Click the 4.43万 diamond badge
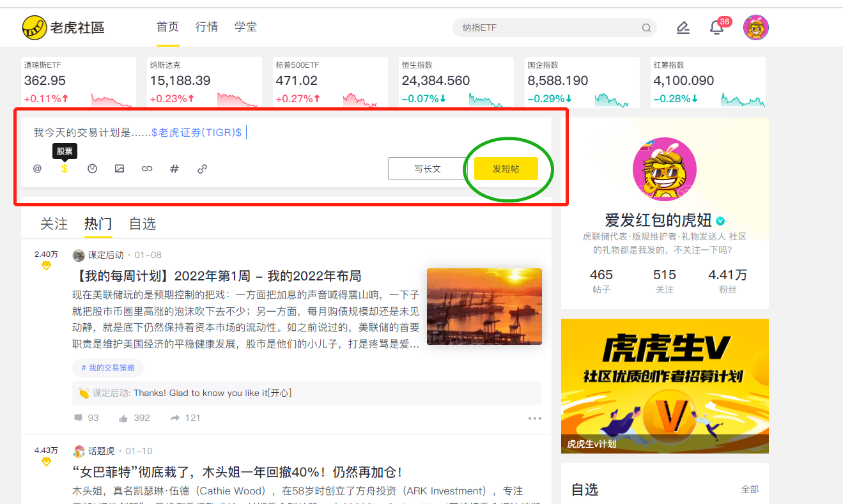Screen dimensions: 843x504 tap(46, 461)
